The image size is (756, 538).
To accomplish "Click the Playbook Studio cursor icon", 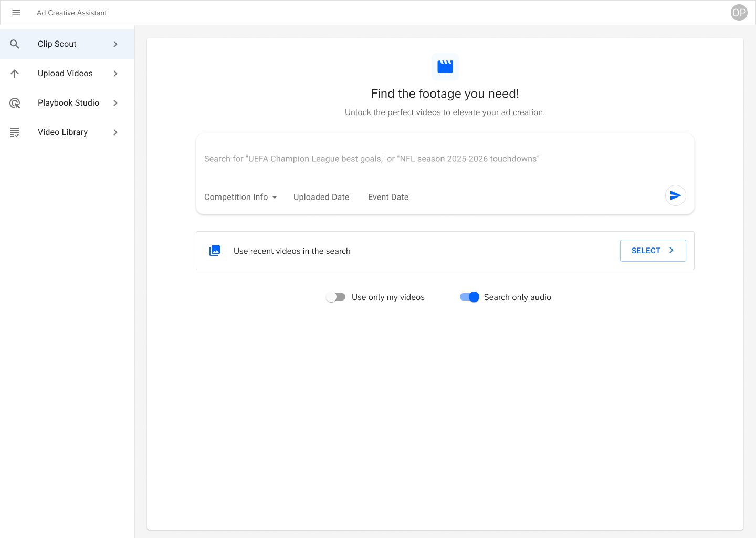I will (15, 103).
